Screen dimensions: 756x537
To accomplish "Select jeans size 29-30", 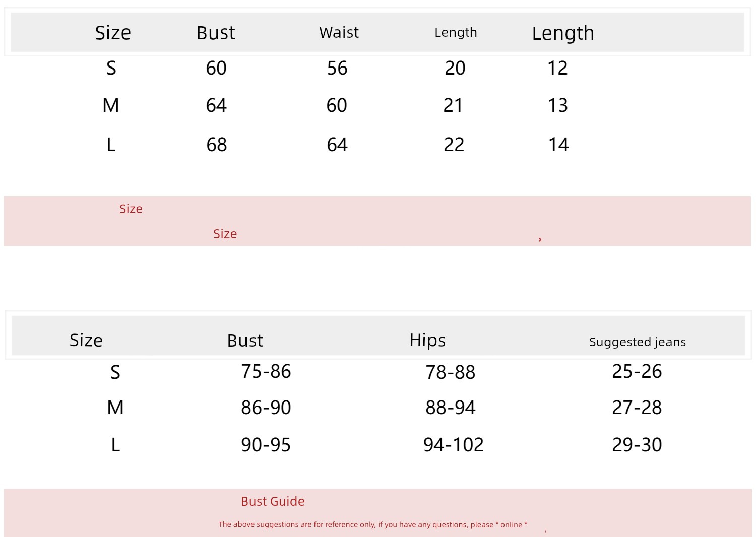I will 637,445.
